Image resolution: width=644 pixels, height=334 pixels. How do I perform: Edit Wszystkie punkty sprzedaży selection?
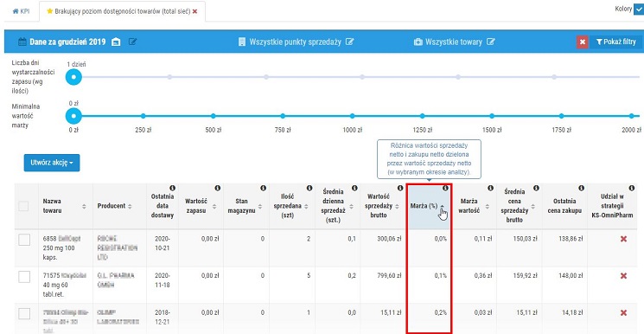349,42
